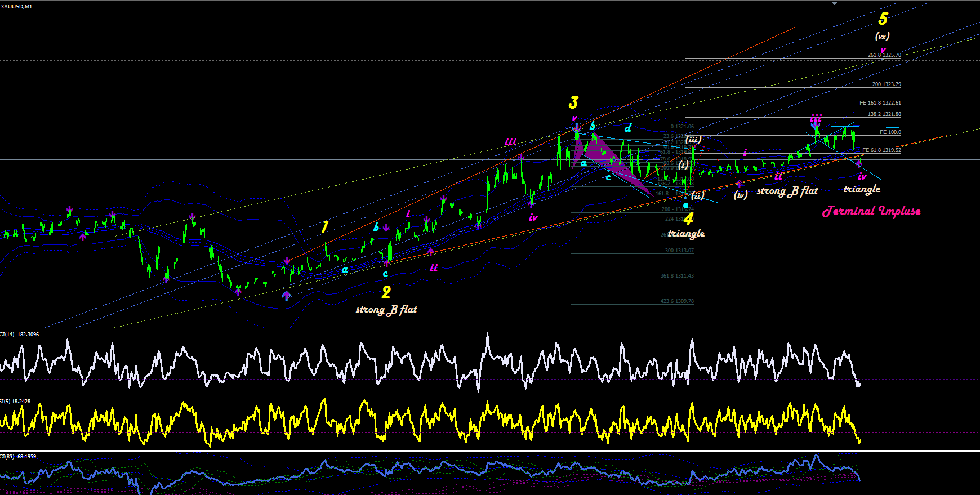Click the RSI(5) 18.2428 indicator label

coord(16,402)
